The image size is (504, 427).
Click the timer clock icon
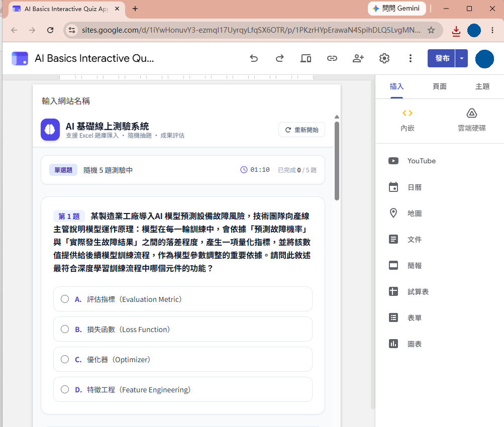click(244, 170)
